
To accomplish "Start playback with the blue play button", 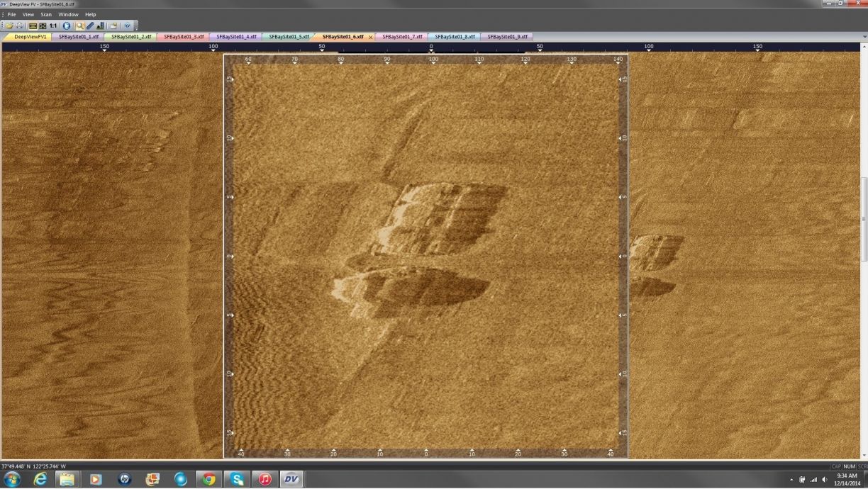I will coord(67,26).
